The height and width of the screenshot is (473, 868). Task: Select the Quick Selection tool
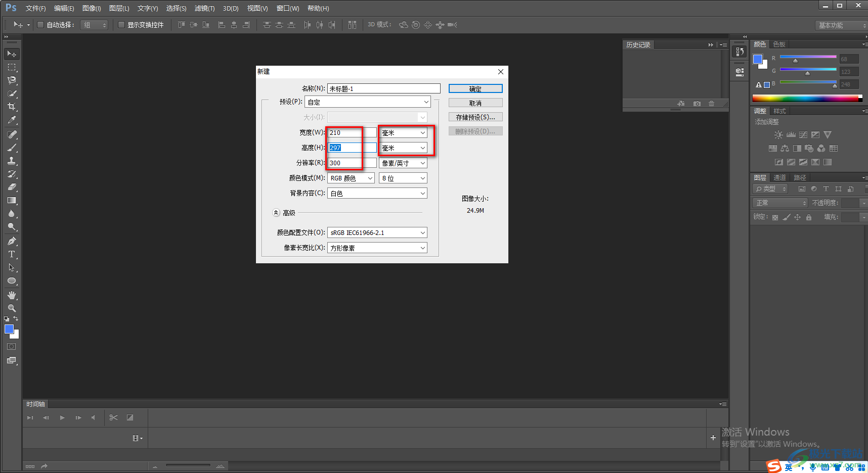tap(12, 93)
